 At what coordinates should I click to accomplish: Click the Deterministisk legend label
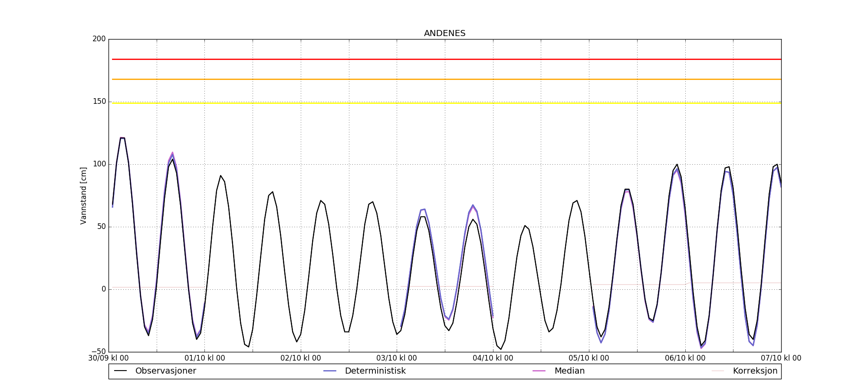[375, 371]
